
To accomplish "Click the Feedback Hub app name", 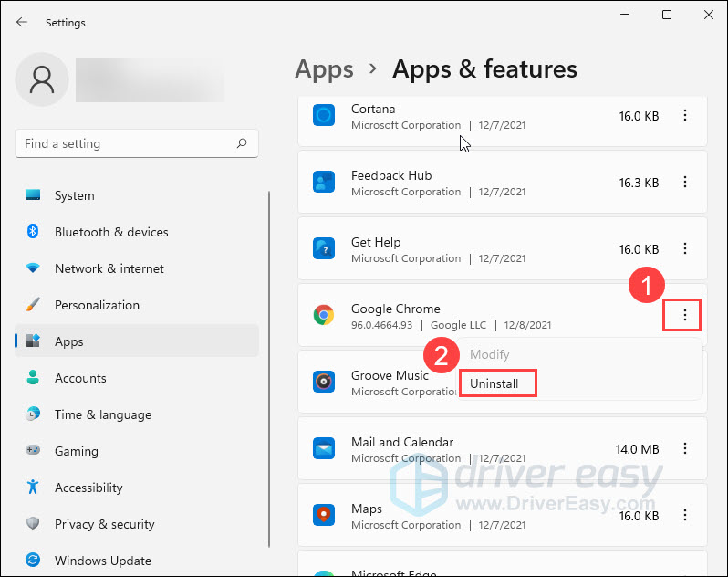I will [391, 175].
